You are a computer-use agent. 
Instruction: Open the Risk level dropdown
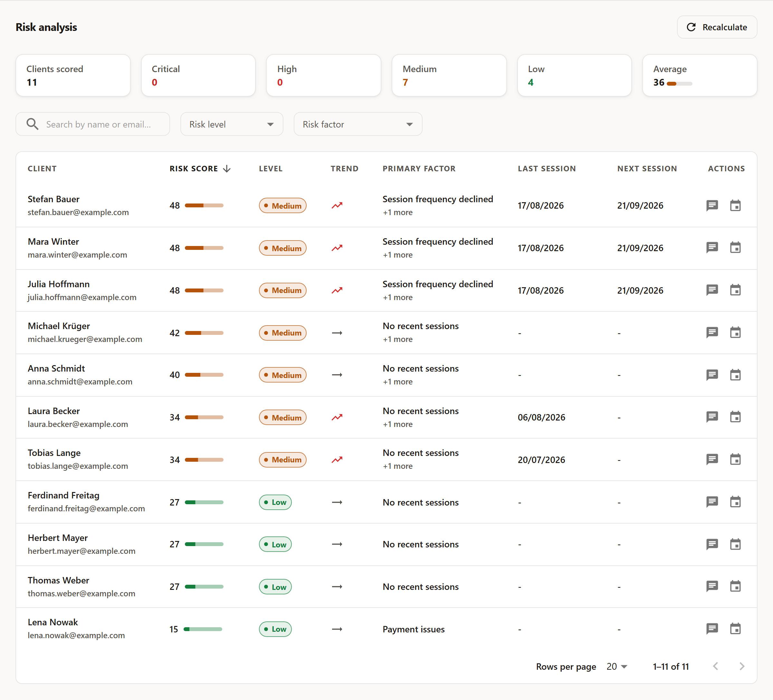pos(232,124)
